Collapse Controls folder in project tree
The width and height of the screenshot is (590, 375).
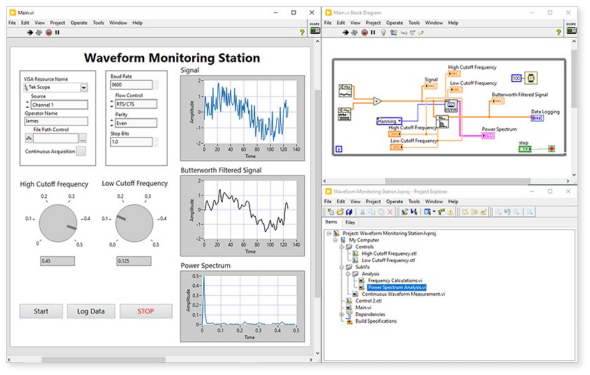(342, 247)
